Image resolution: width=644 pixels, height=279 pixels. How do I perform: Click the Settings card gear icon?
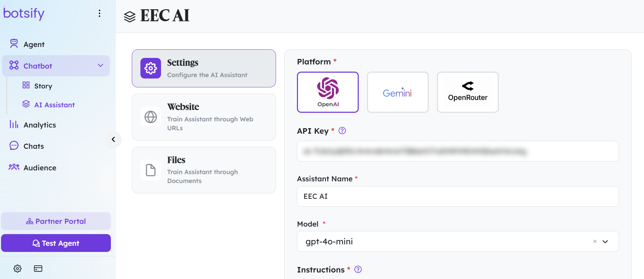[151, 68]
